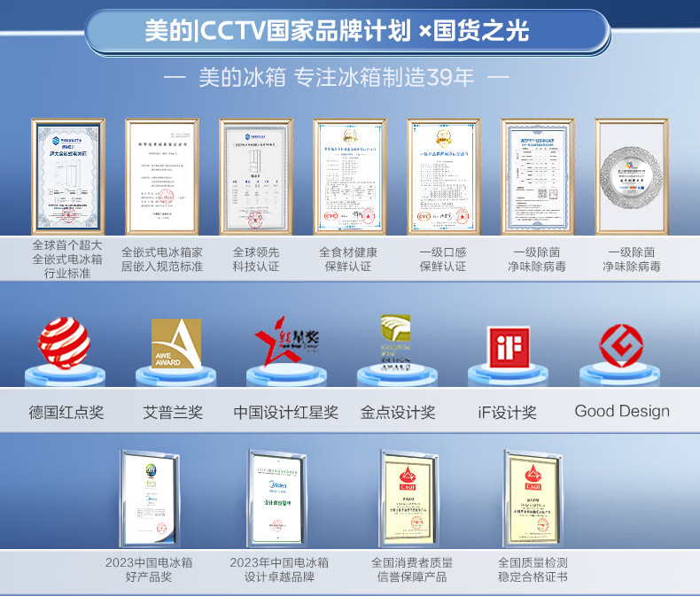Viewport: 700px width, 596px height.
Task: Click the Good Design G-mark logo
Action: coord(621,345)
